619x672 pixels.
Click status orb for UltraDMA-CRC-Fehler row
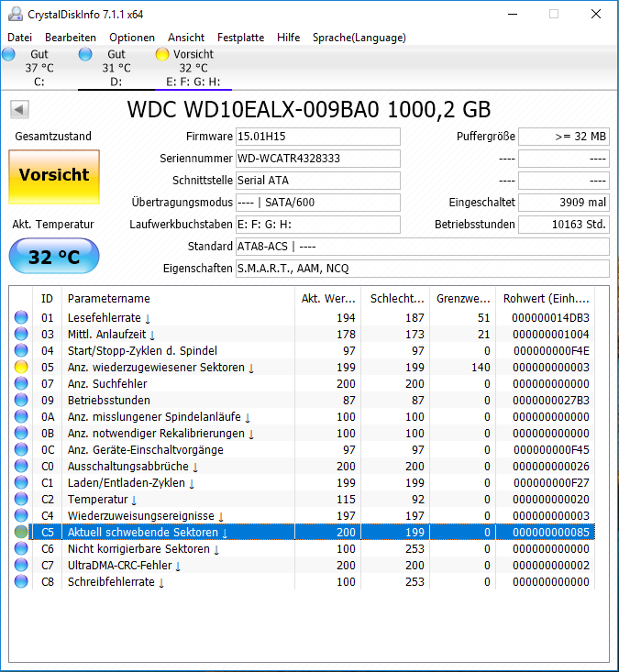click(x=21, y=565)
